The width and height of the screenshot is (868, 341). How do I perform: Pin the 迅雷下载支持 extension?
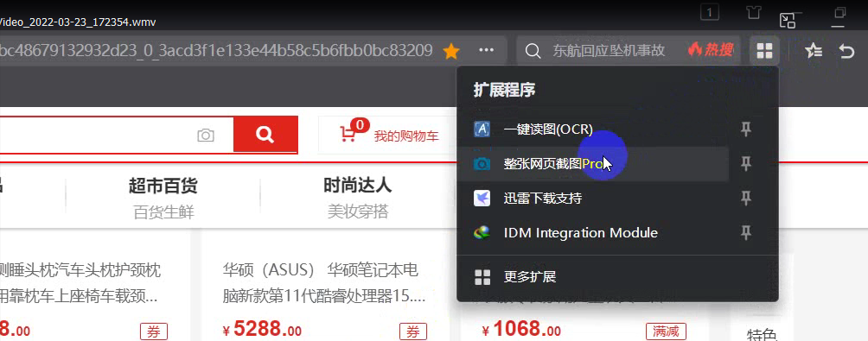tap(746, 198)
